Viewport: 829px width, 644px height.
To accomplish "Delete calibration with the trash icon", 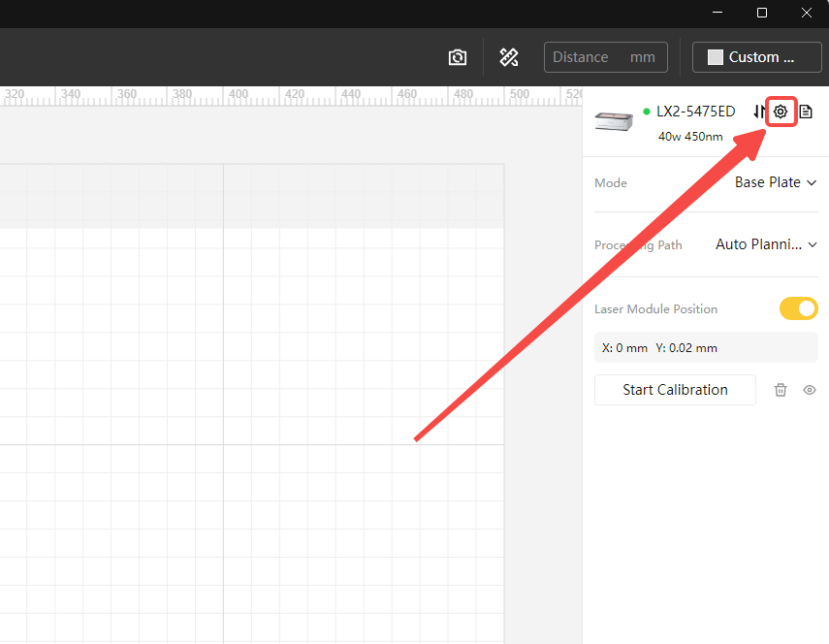I will click(x=781, y=390).
